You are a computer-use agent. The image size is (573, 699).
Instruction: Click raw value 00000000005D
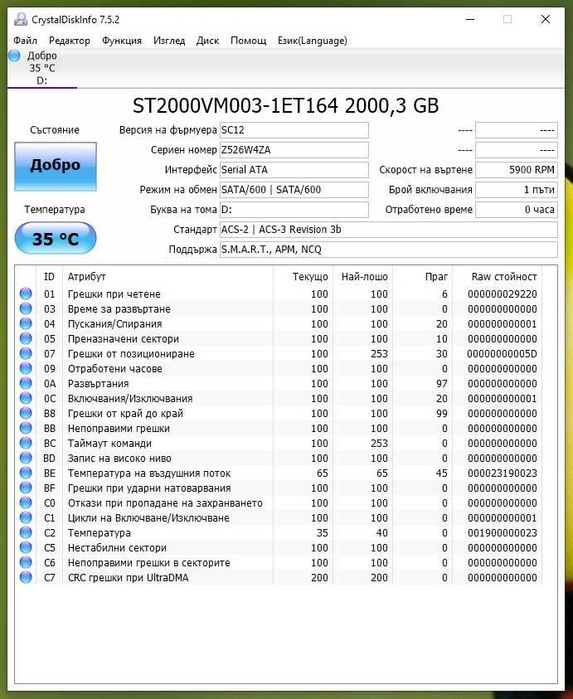pyautogui.click(x=502, y=354)
